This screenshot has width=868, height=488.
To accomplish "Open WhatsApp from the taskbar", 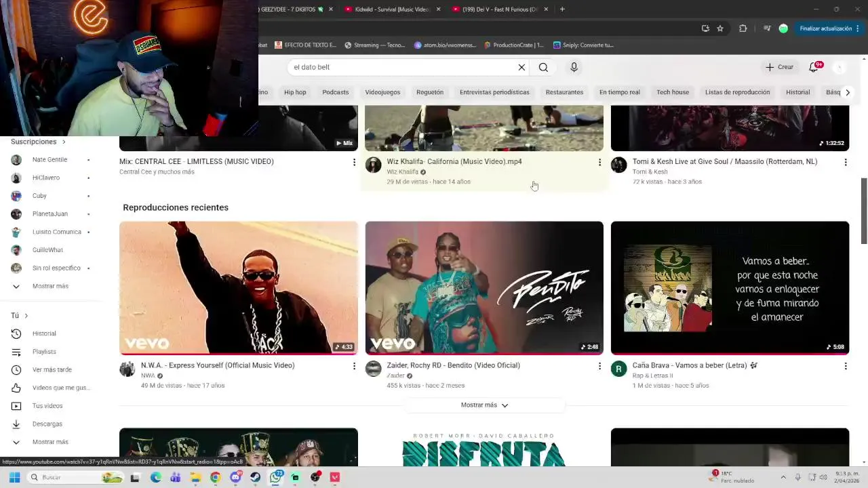I will [x=275, y=477].
